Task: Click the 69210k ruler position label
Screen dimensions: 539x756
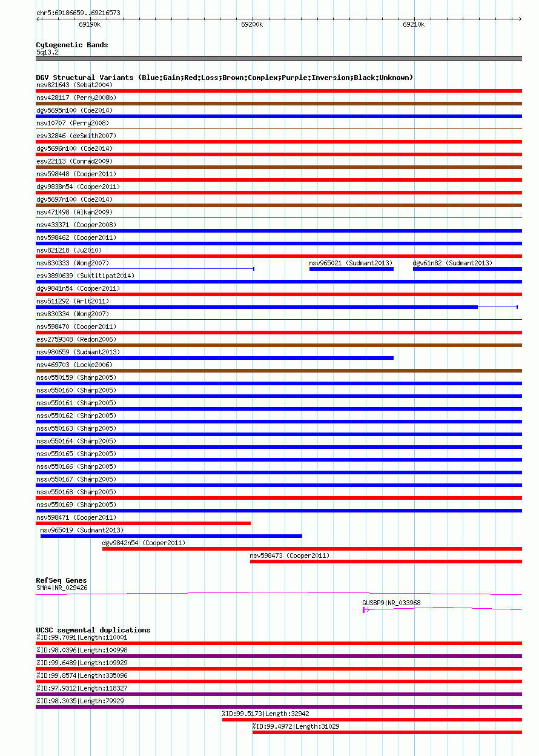Action: (414, 24)
